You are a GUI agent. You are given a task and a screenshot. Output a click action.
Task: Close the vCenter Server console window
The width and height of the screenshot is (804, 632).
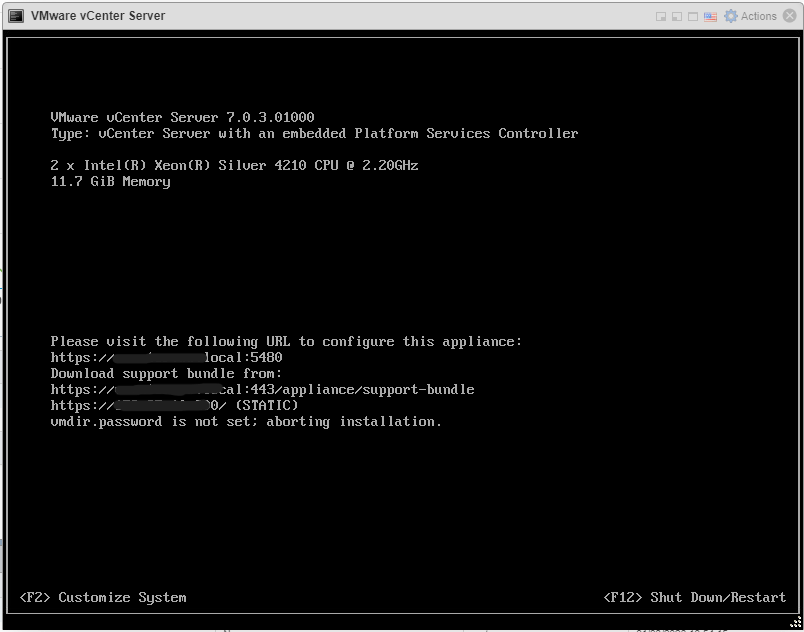(x=790, y=16)
